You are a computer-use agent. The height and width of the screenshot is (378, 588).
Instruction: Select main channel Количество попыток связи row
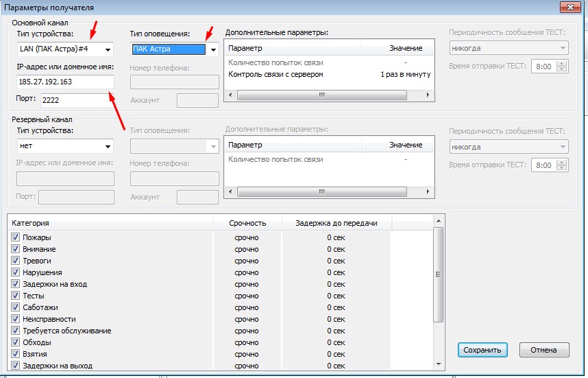coord(329,62)
